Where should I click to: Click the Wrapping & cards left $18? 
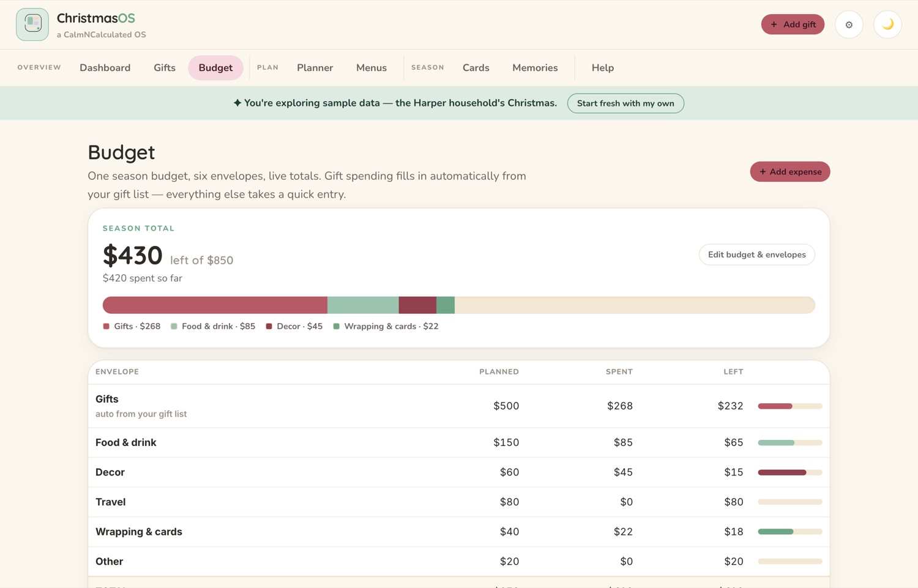point(733,532)
